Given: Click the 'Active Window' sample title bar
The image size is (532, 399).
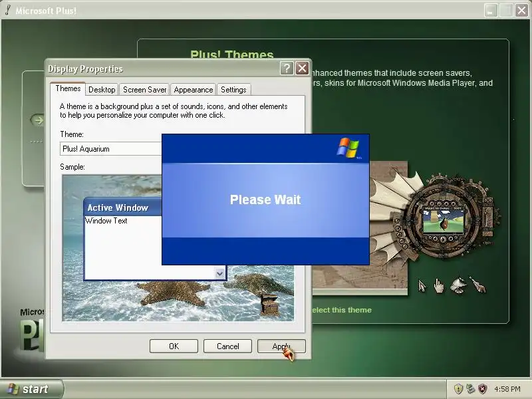Looking at the screenshot, I should tap(123, 207).
